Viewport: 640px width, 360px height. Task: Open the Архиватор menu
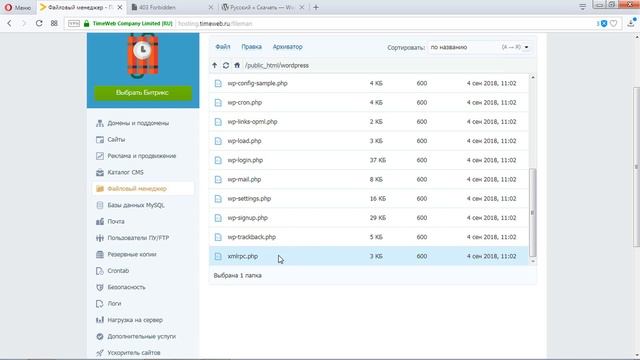pos(288,47)
